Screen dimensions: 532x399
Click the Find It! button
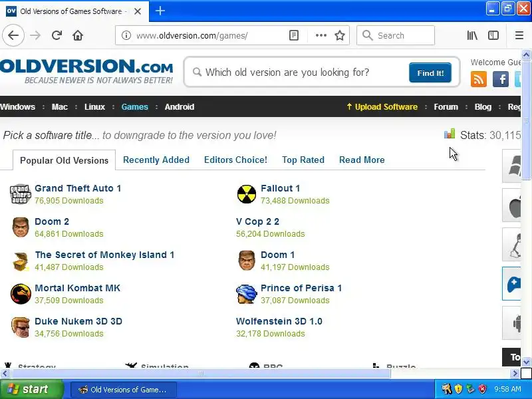coord(430,72)
